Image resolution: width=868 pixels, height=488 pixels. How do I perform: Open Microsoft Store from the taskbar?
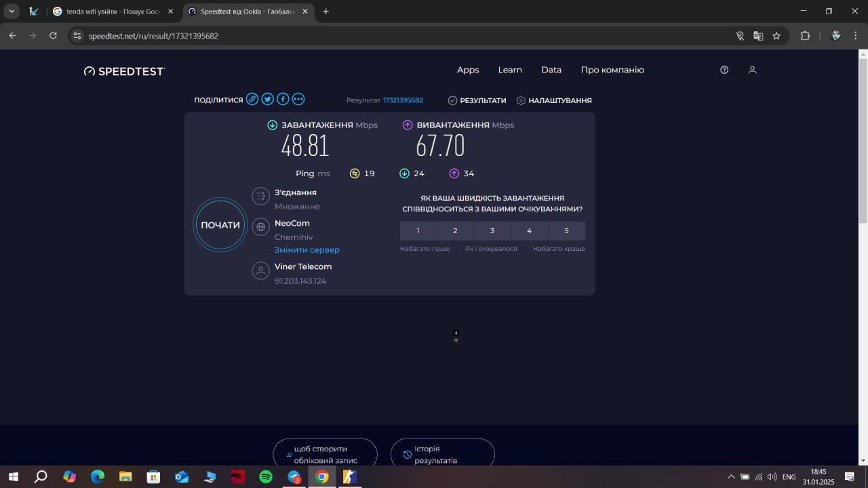click(x=153, y=476)
